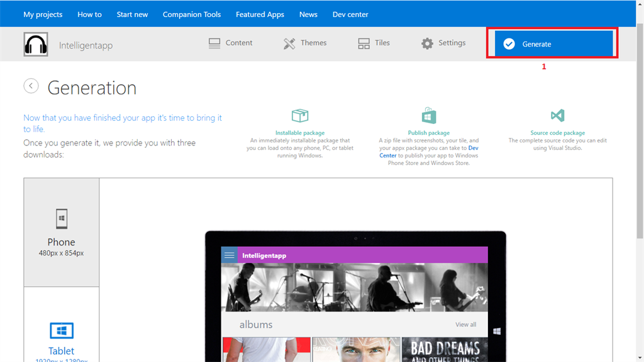Open the blue-eyed face album cover
Viewport: 644px width, 362px height.
[356, 349]
